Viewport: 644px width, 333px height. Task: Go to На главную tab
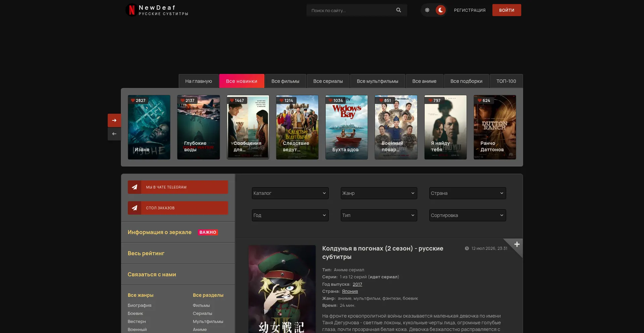click(199, 81)
